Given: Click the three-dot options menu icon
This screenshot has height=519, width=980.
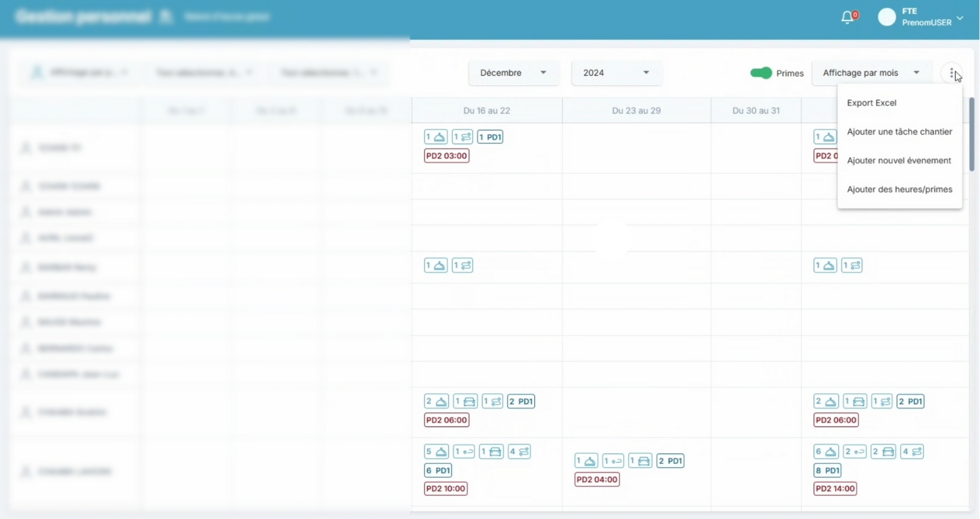Looking at the screenshot, I should (x=952, y=73).
